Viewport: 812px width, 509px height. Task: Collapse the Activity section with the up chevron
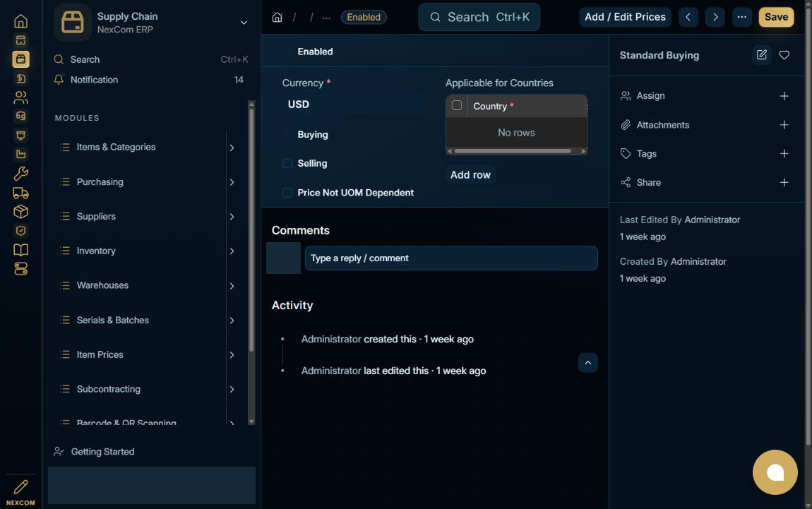point(587,362)
